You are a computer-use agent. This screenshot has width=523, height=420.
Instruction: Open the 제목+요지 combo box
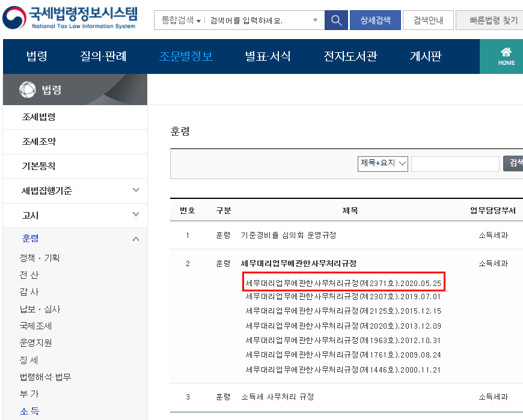[382, 163]
